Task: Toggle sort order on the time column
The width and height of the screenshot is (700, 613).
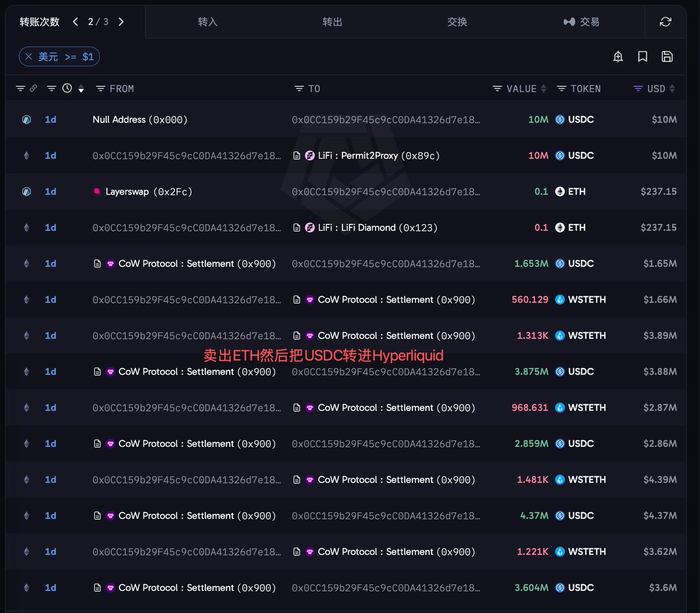Action: (81, 89)
